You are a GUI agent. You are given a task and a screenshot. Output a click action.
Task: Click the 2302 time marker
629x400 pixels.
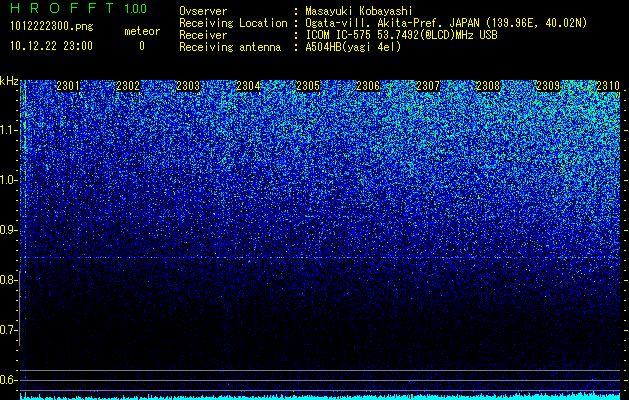click(128, 86)
